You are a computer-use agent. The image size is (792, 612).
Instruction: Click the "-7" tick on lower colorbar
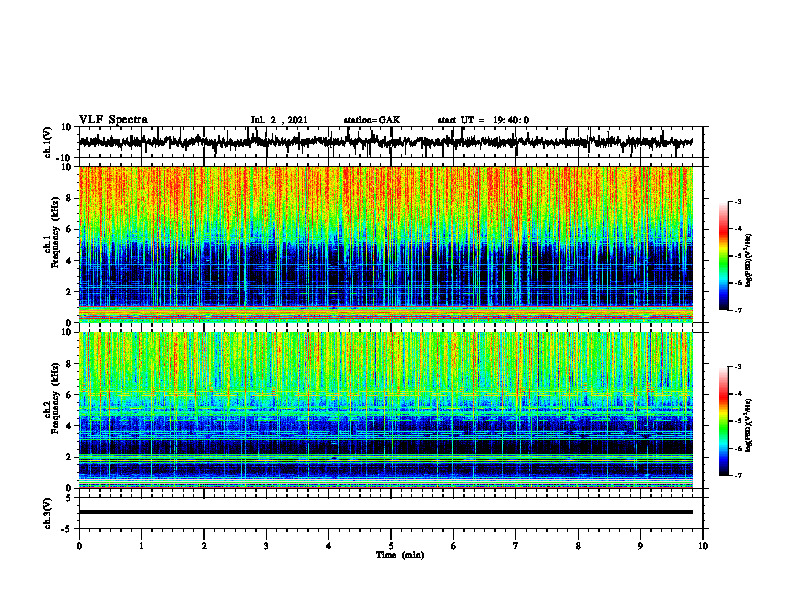click(x=737, y=475)
